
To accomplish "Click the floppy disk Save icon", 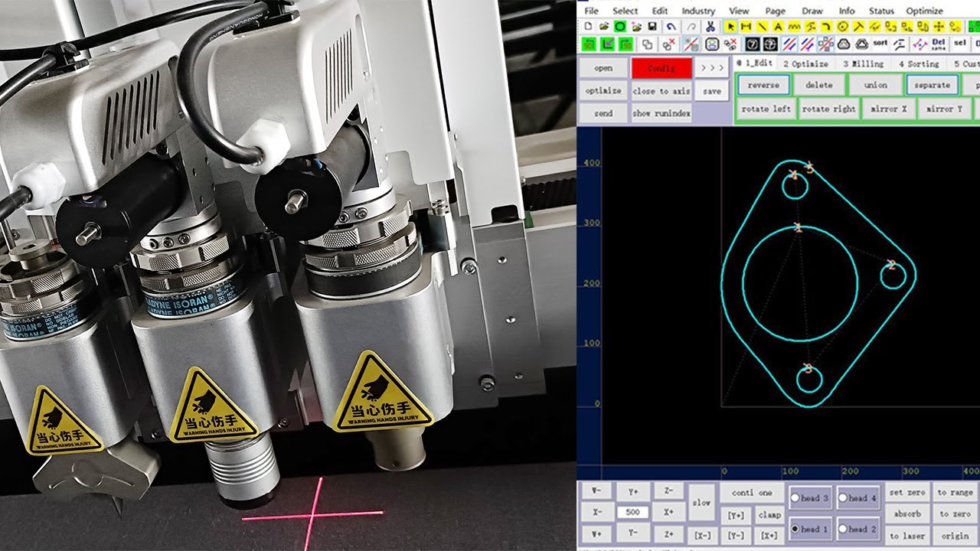I will (652, 27).
